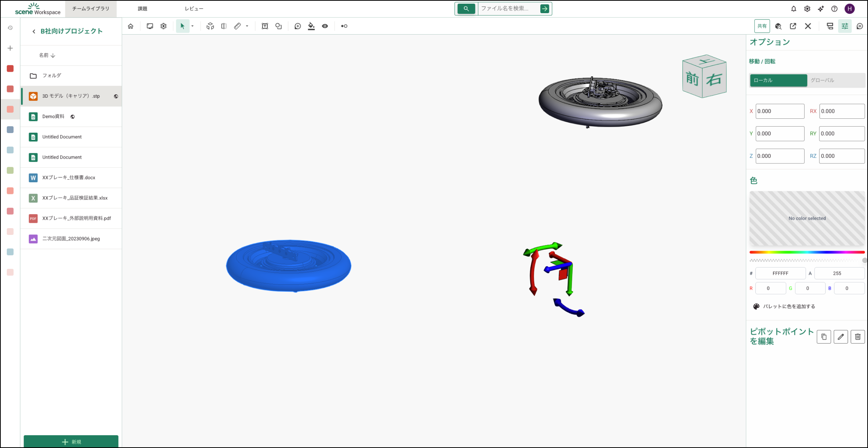
Task: Open dropdown arrow next to select cursor
Action: click(x=193, y=26)
